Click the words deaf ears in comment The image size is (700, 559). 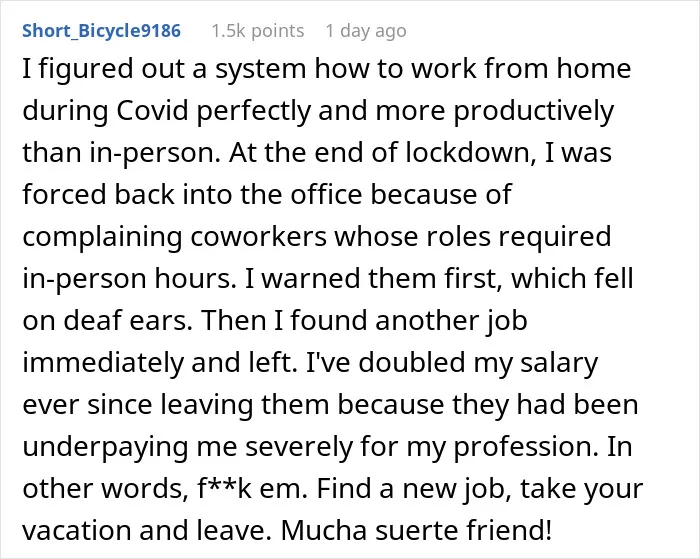127,320
